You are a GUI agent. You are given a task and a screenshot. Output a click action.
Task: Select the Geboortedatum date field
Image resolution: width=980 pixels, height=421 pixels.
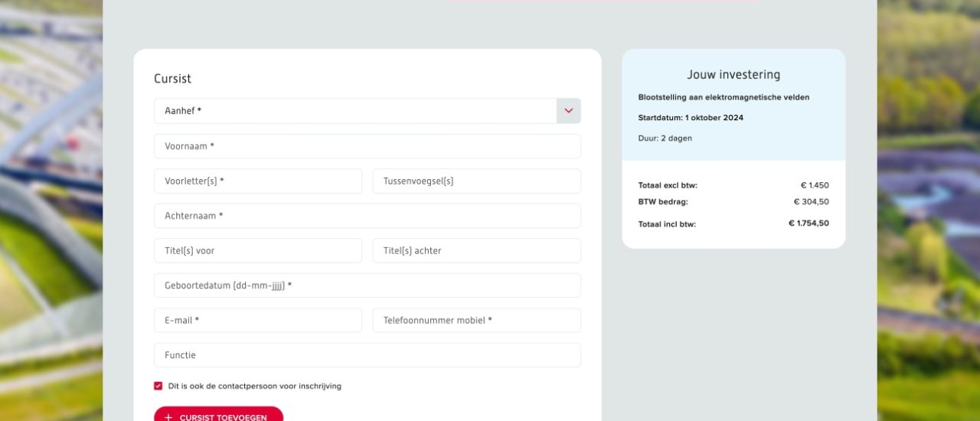[367, 286]
